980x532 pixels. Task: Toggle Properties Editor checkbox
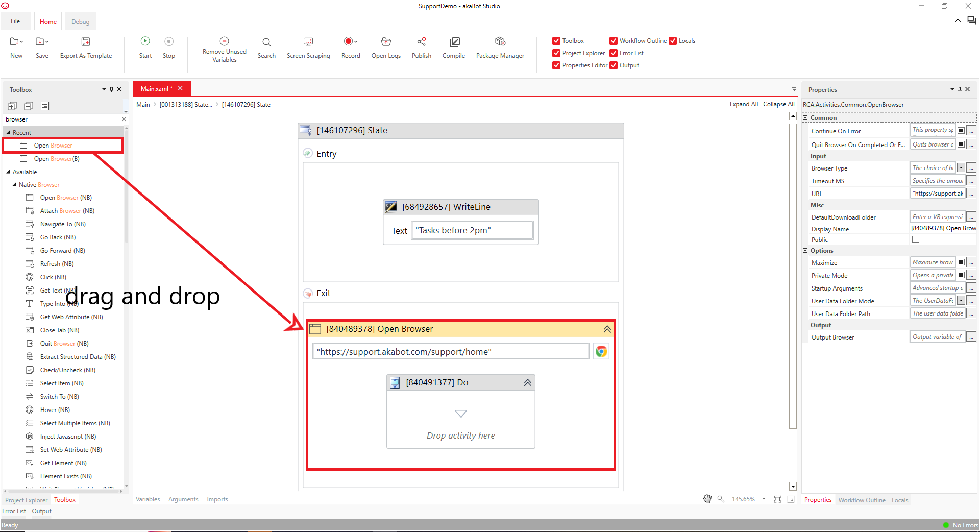click(x=556, y=65)
